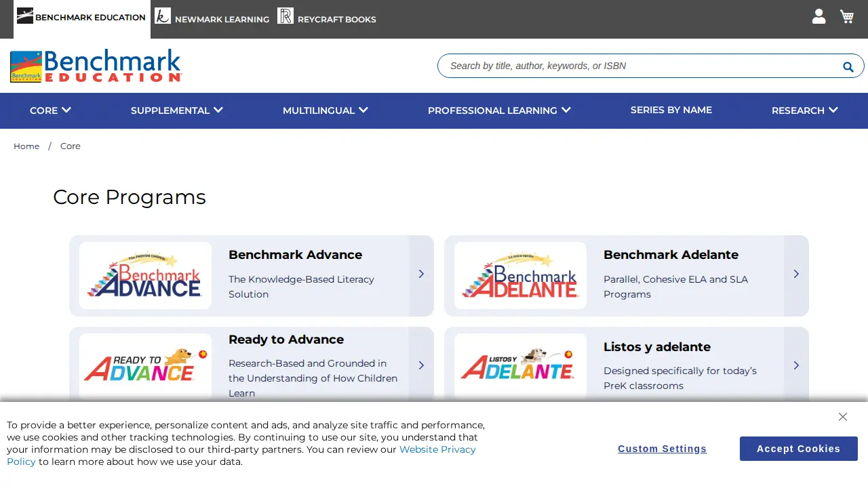Click the Benchmark Advance title
The height and width of the screenshot is (488, 868).
click(295, 255)
